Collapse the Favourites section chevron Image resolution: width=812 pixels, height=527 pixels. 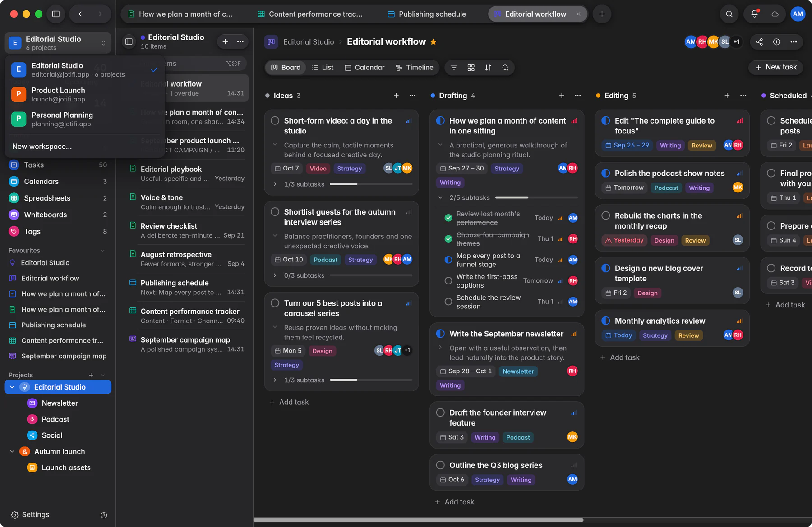103,251
